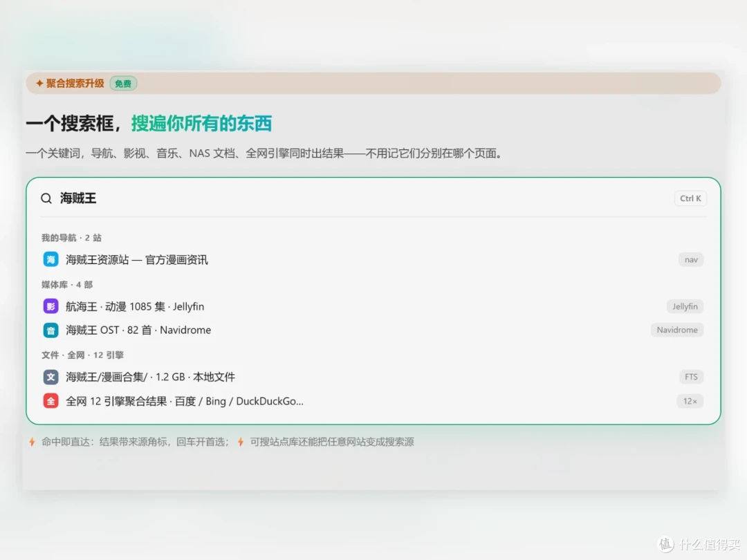Click the 12× engine count badge

tap(690, 401)
